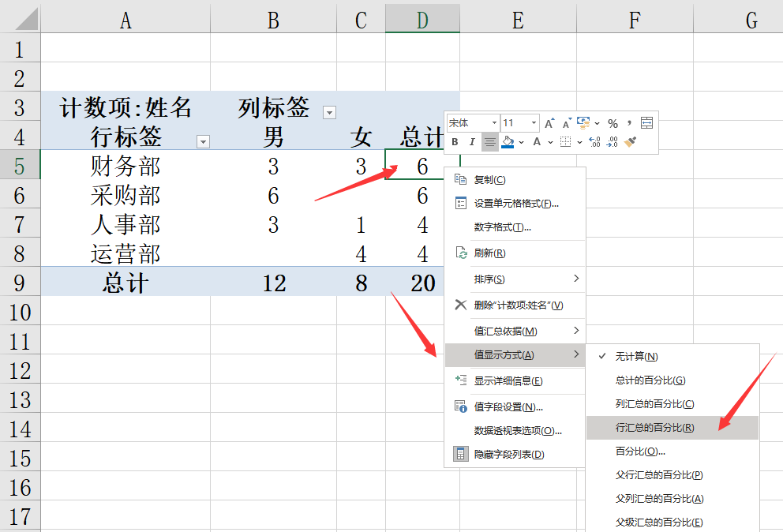Expand 排序(S) submenu

click(x=515, y=279)
